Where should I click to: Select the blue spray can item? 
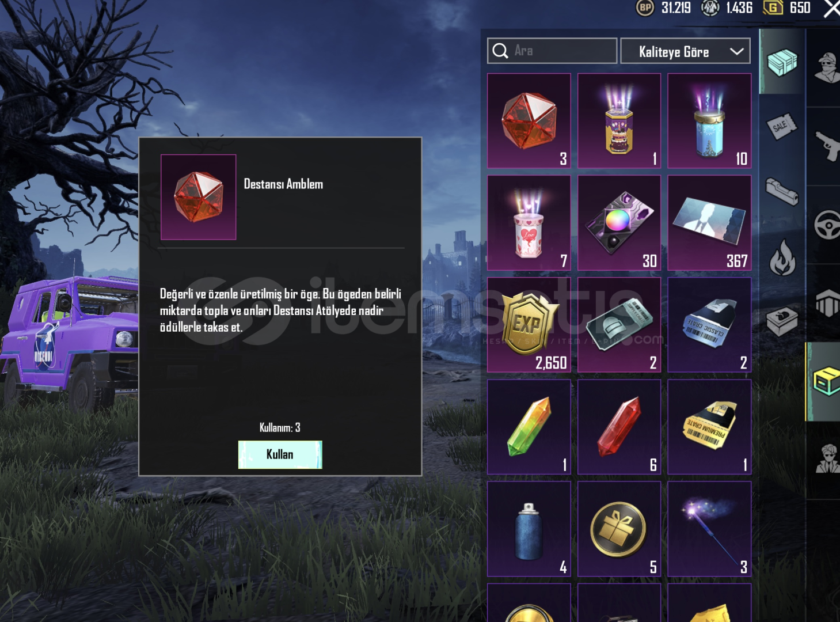tap(529, 529)
